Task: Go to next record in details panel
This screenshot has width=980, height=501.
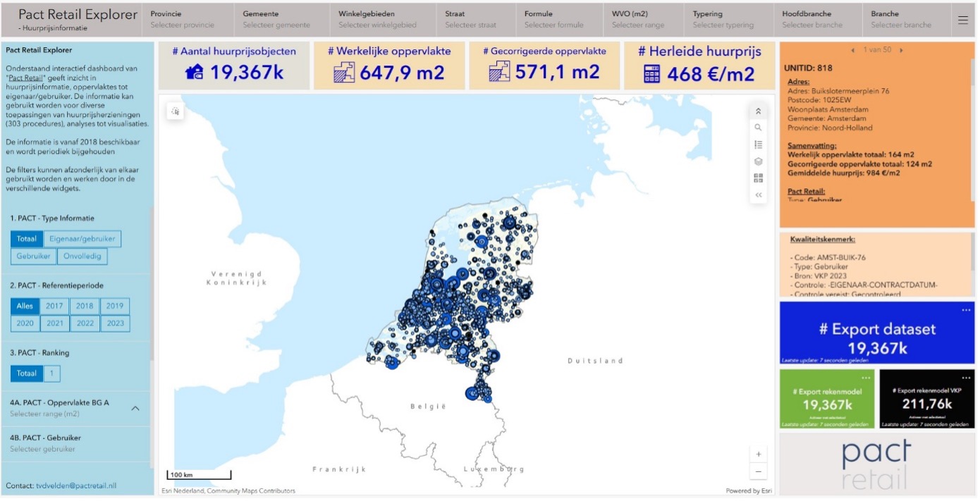Action: click(900, 50)
